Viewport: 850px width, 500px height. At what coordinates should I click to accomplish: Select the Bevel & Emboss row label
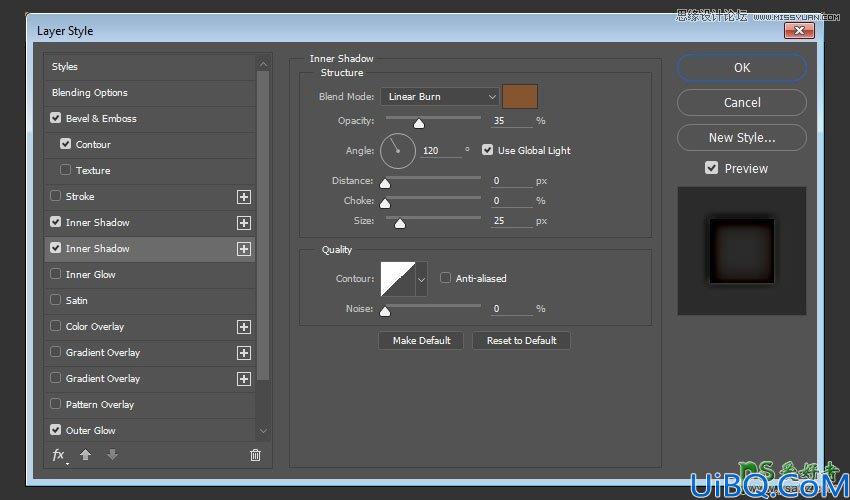click(101, 118)
